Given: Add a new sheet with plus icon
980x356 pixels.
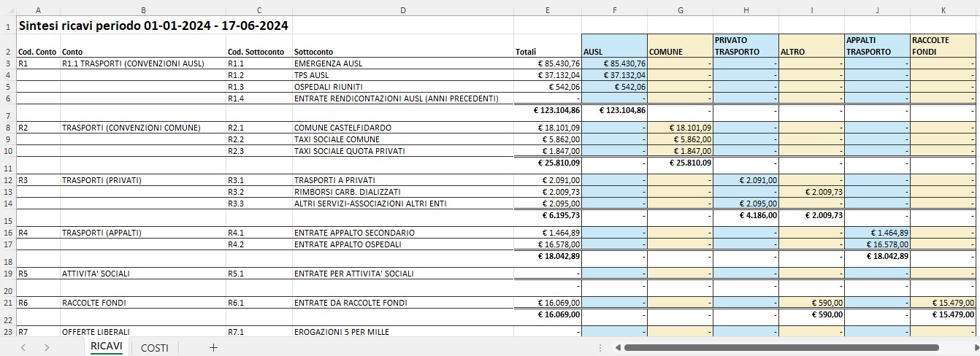Looking at the screenshot, I should pyautogui.click(x=213, y=347).
